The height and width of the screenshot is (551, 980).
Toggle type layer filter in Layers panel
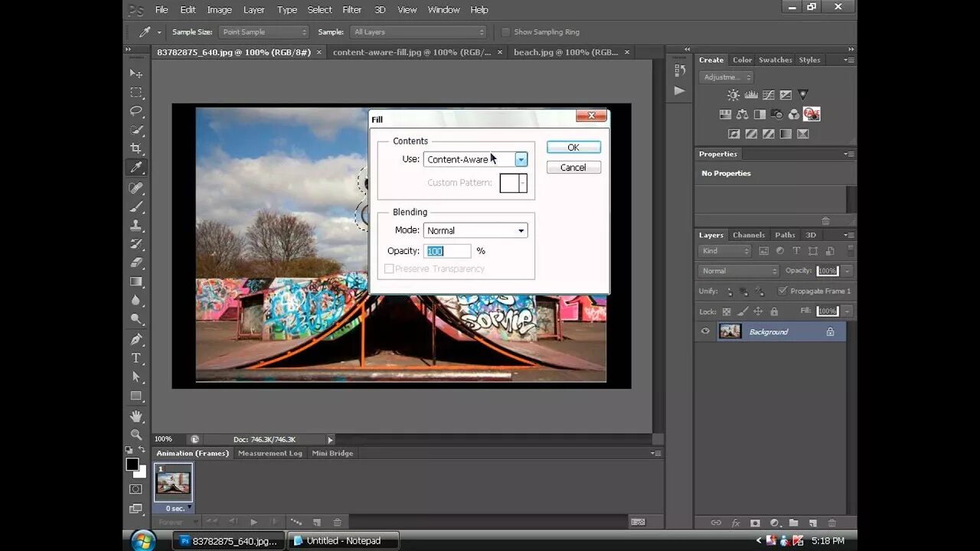[x=796, y=251]
